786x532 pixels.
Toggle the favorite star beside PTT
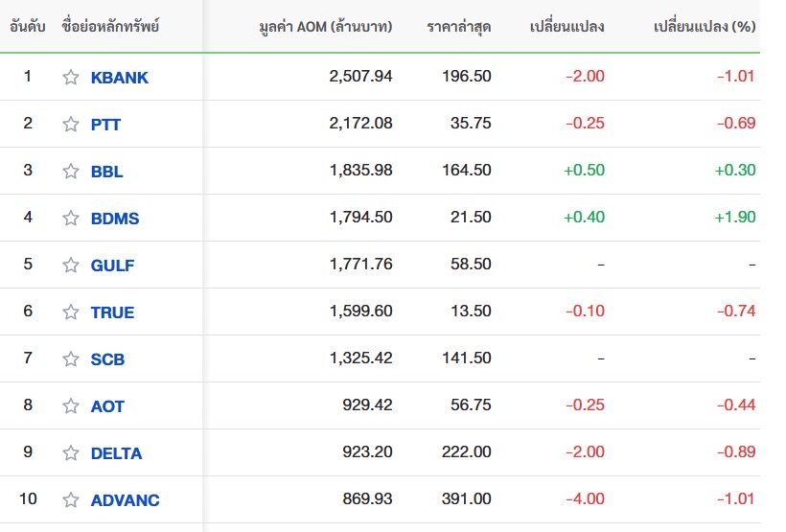pos(71,125)
